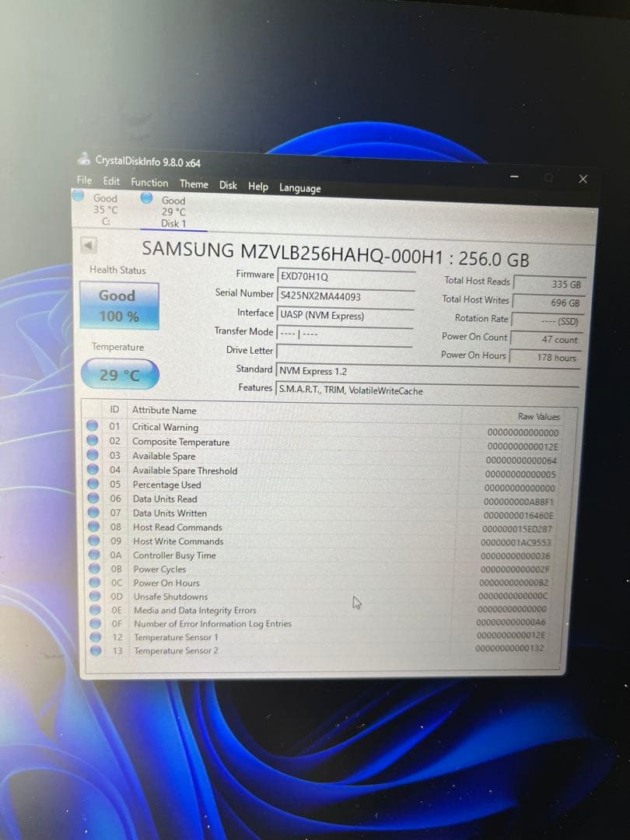Select the Composite Temperature attribute name

point(180,442)
